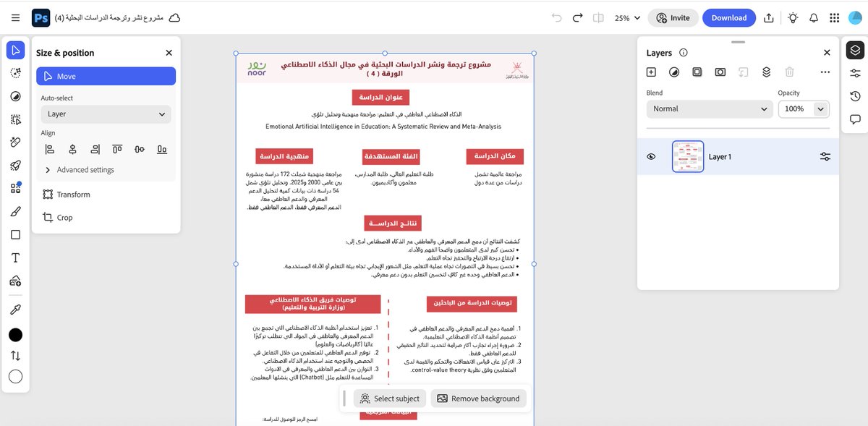Hide Layer 1 with the eye icon
The image size is (868, 426).
click(x=651, y=156)
